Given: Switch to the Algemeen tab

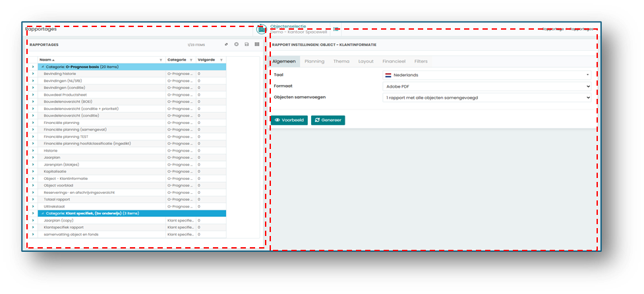Looking at the screenshot, I should pyautogui.click(x=284, y=61).
